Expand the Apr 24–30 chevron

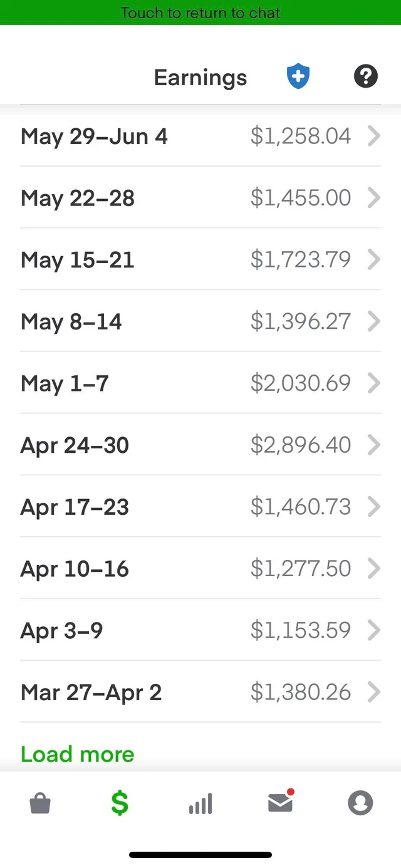[374, 445]
